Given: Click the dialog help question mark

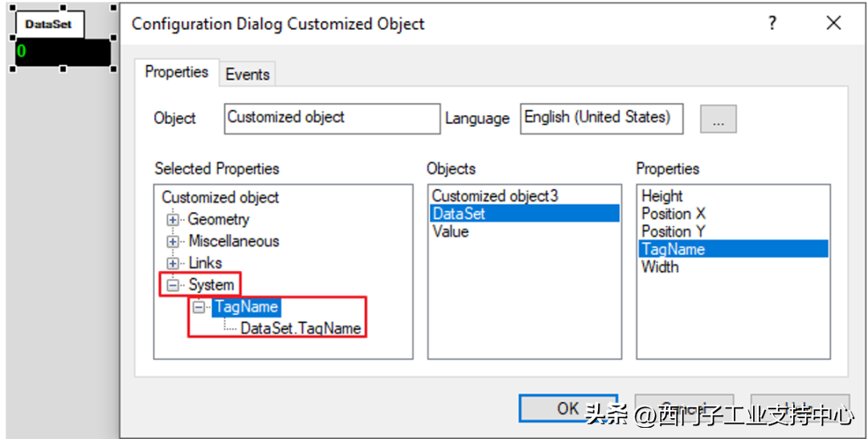Looking at the screenshot, I should pos(772,23).
